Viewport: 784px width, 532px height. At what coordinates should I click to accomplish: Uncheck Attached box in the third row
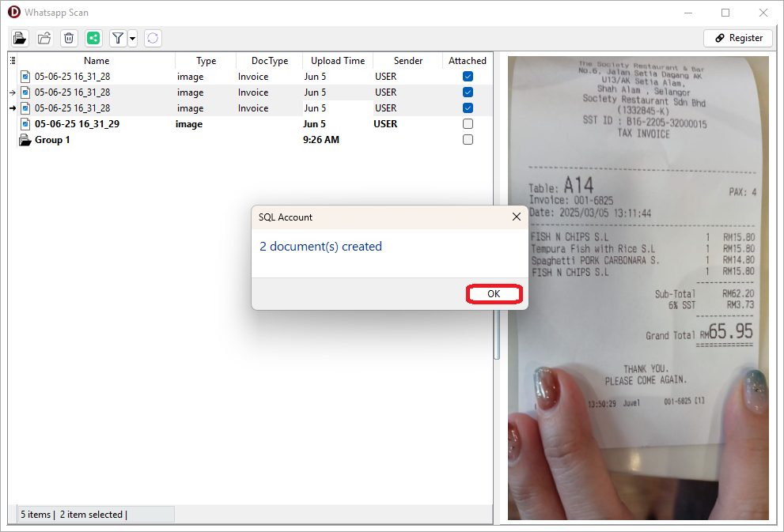coord(468,108)
